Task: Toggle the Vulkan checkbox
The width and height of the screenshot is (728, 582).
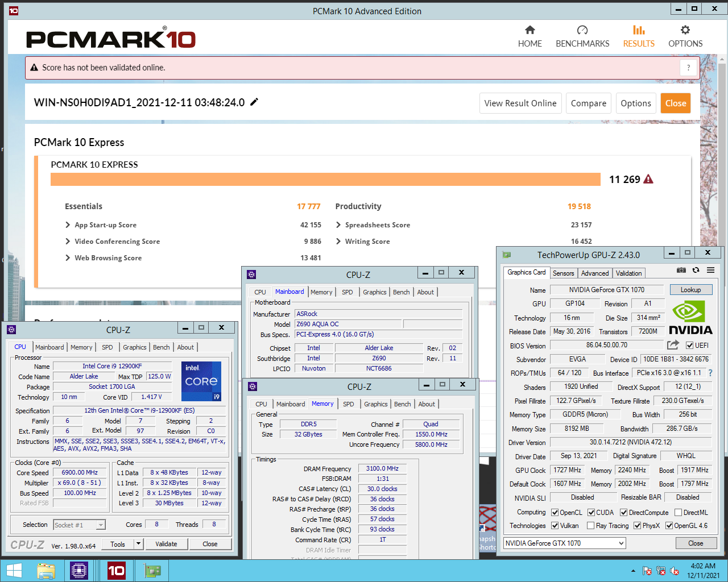Action: tap(555, 526)
